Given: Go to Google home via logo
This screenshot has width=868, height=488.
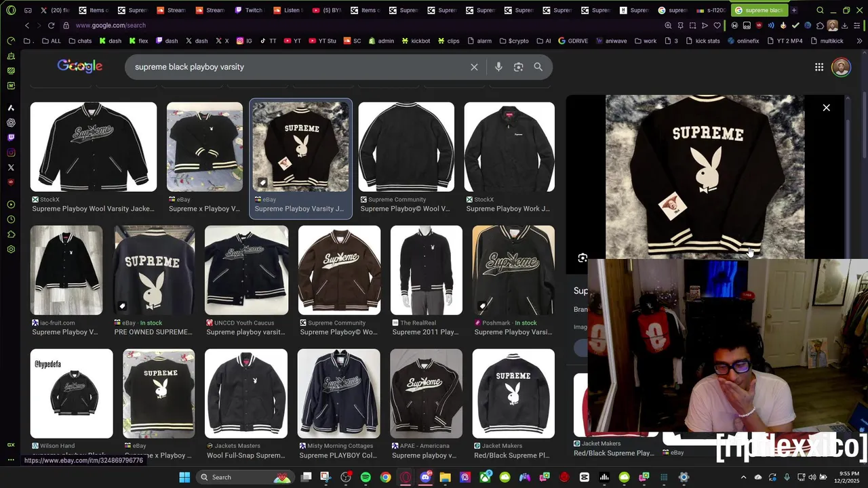Looking at the screenshot, I should point(80,66).
